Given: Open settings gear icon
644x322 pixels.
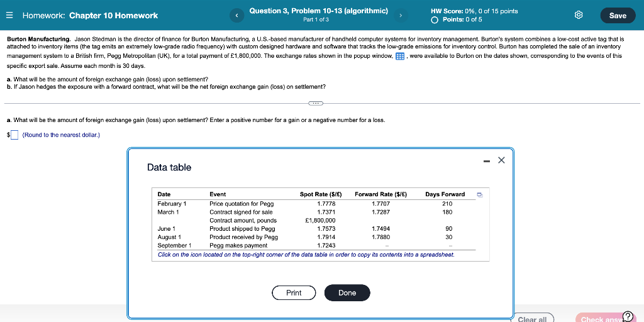Looking at the screenshot, I should [x=579, y=15].
